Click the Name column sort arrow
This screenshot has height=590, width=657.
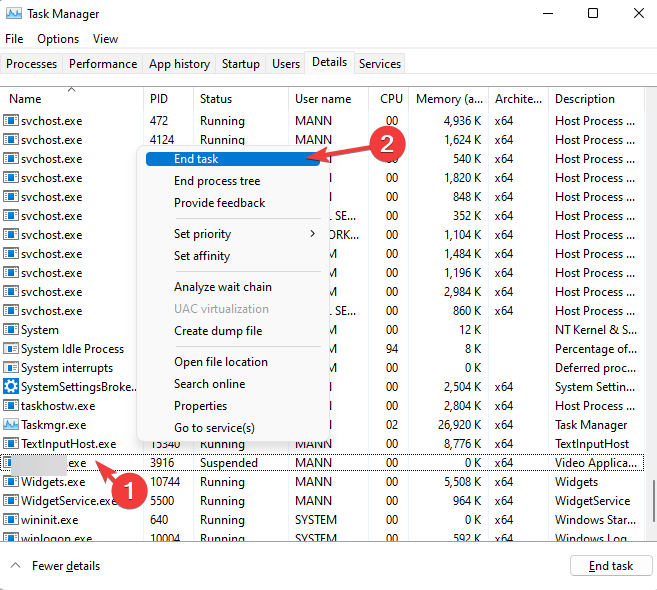72,89
